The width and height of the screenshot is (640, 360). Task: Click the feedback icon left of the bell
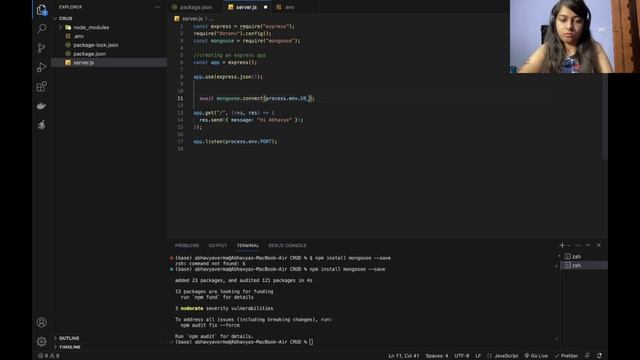587,356
